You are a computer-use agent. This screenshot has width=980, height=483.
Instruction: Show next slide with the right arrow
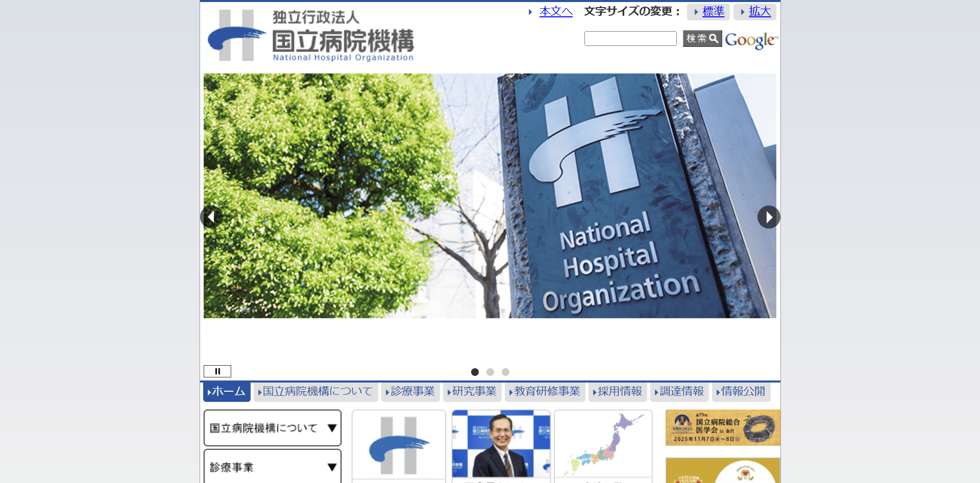pyautogui.click(x=768, y=217)
